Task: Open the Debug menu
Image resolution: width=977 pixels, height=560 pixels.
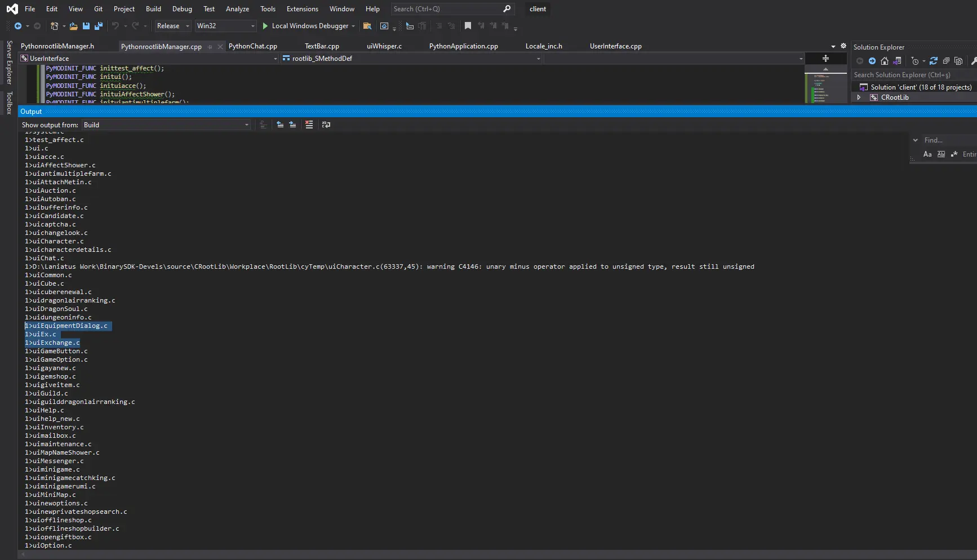Action: tap(182, 9)
